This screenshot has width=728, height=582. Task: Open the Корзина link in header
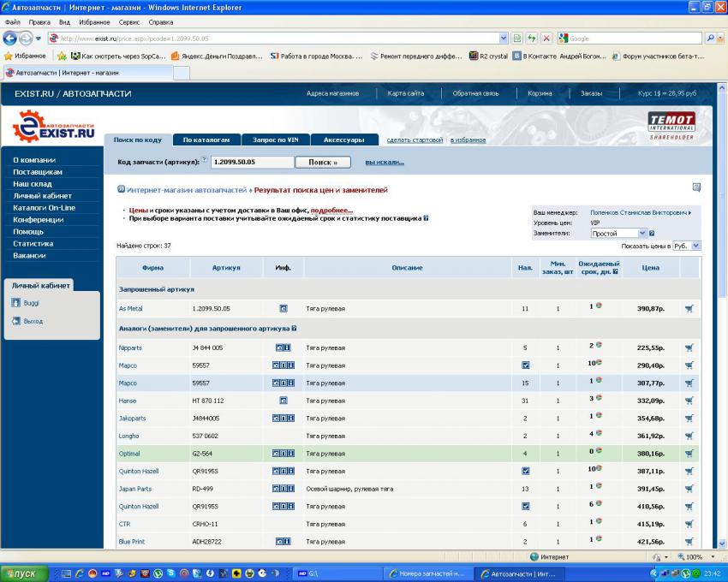pos(540,93)
